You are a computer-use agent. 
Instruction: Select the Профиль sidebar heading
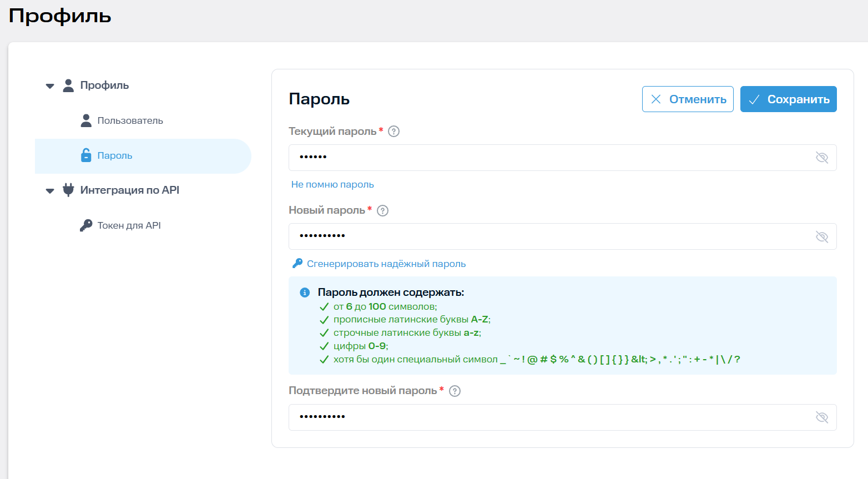pos(104,85)
